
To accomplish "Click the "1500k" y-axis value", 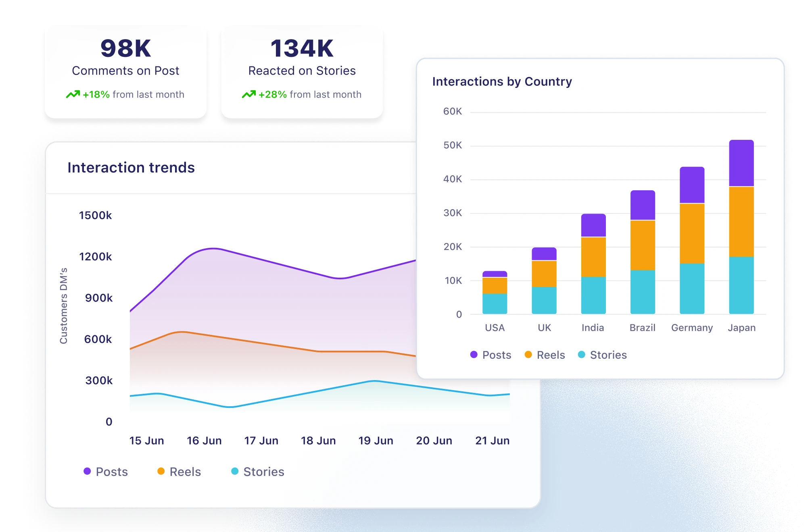I will [96, 215].
